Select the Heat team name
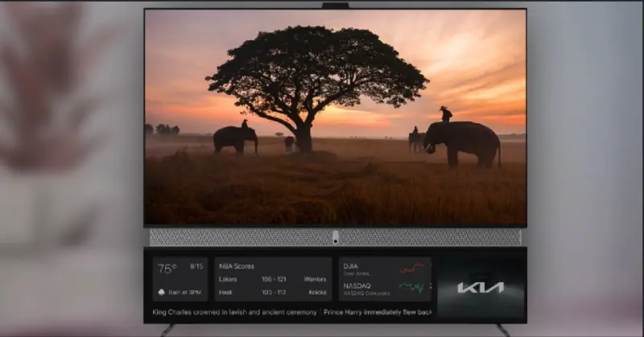 point(225,292)
